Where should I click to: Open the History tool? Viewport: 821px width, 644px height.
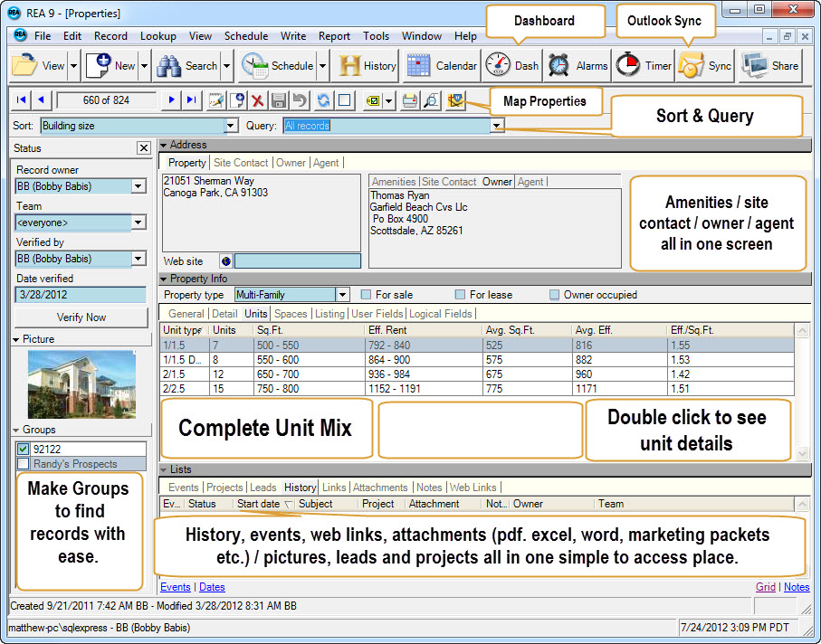click(367, 66)
